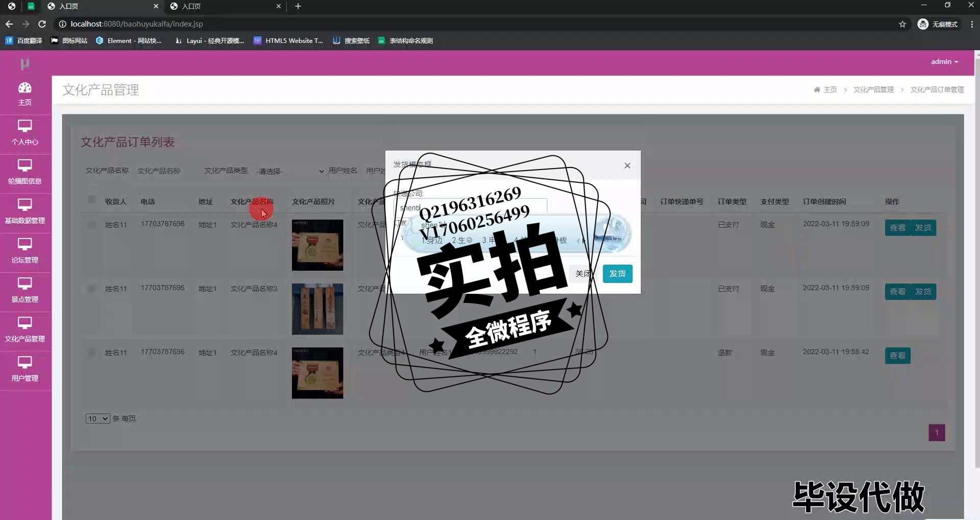Open 景点管理 in the sidebar
The image size is (980, 520).
[x=25, y=291]
